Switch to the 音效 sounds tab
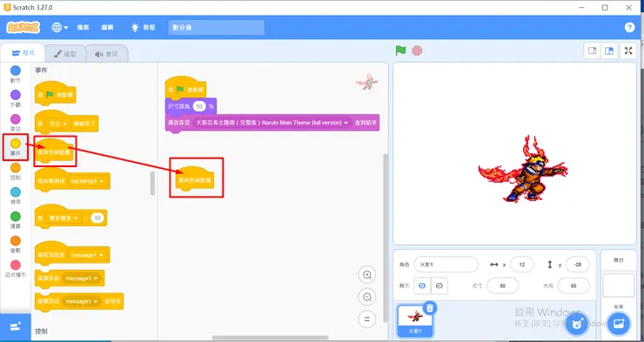Screen dimensions: 644x342 [x=107, y=54]
